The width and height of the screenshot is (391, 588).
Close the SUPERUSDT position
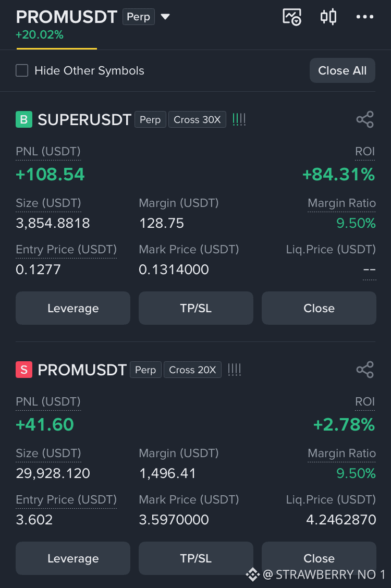click(319, 308)
